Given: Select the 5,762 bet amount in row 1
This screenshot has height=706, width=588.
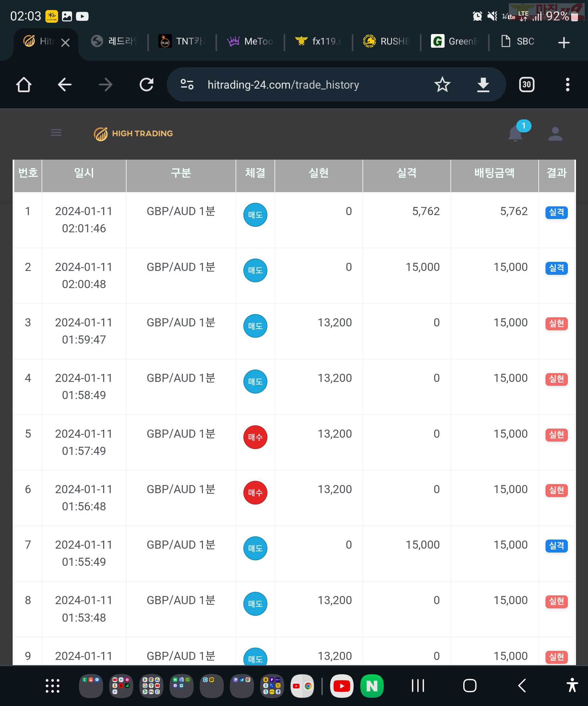Looking at the screenshot, I should coord(514,211).
